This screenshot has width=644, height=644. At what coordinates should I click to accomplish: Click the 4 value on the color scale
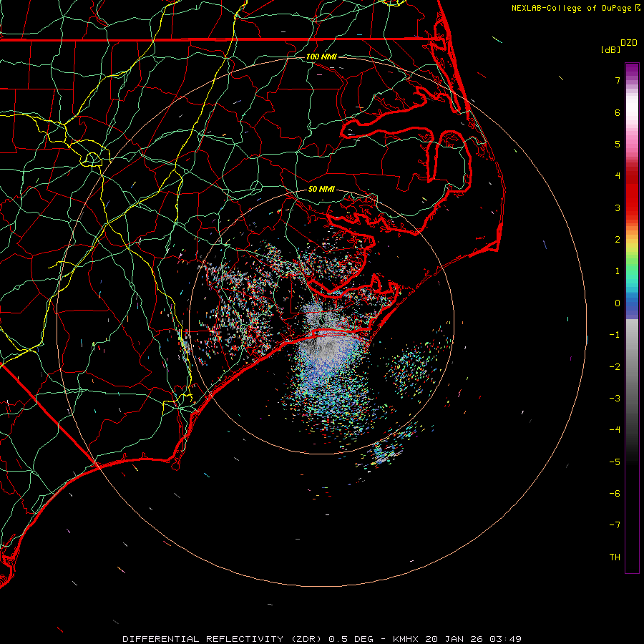click(x=618, y=176)
